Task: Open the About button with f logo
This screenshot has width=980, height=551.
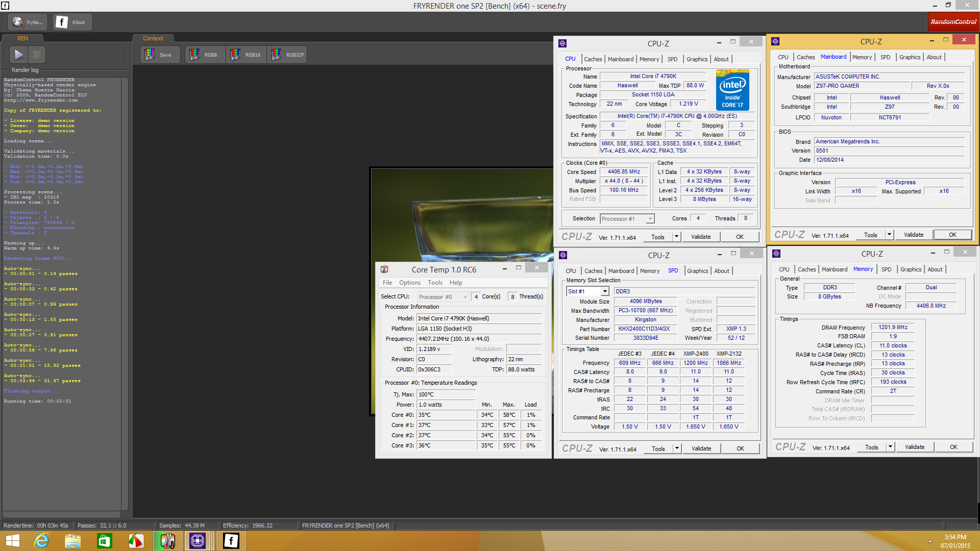Action: tap(72, 22)
